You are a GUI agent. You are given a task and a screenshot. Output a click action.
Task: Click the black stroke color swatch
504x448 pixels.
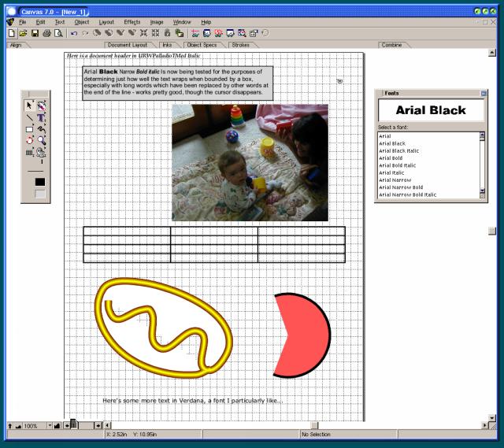click(x=39, y=182)
